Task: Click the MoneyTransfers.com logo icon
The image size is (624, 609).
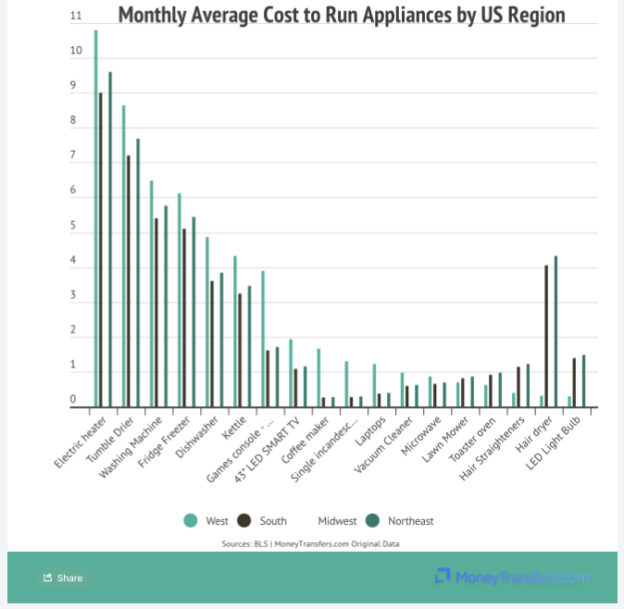Action: coord(443,577)
